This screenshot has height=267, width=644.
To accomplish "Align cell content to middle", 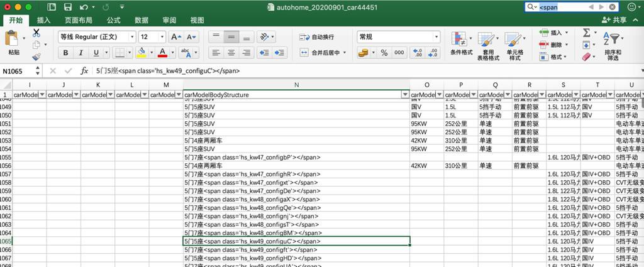I will [x=231, y=37].
